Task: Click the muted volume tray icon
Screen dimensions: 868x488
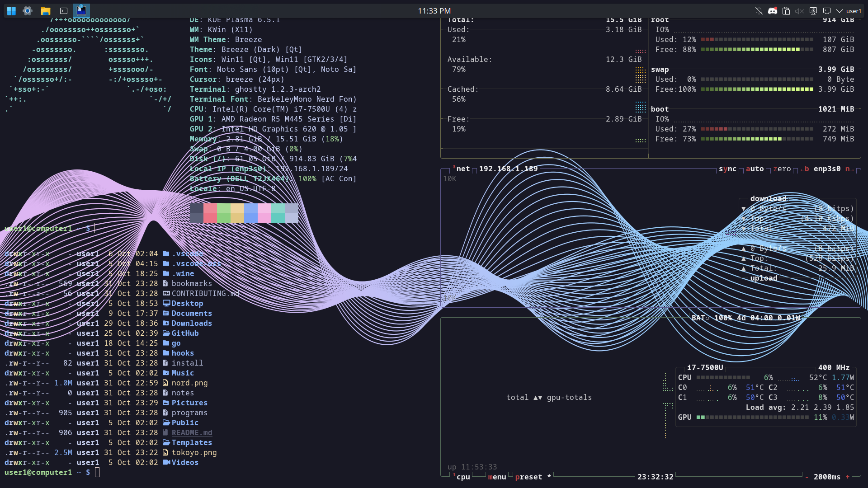Action: point(799,11)
